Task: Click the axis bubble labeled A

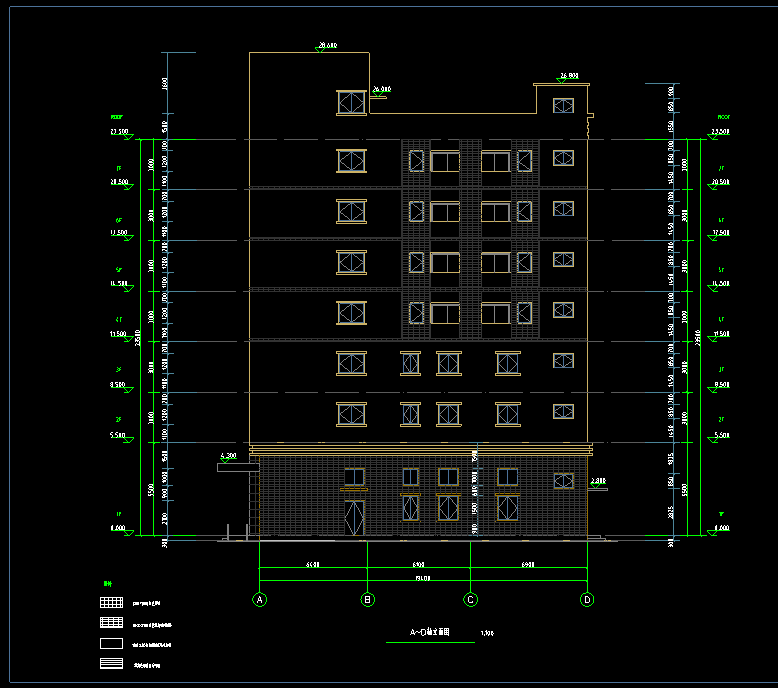Action: 260,600
